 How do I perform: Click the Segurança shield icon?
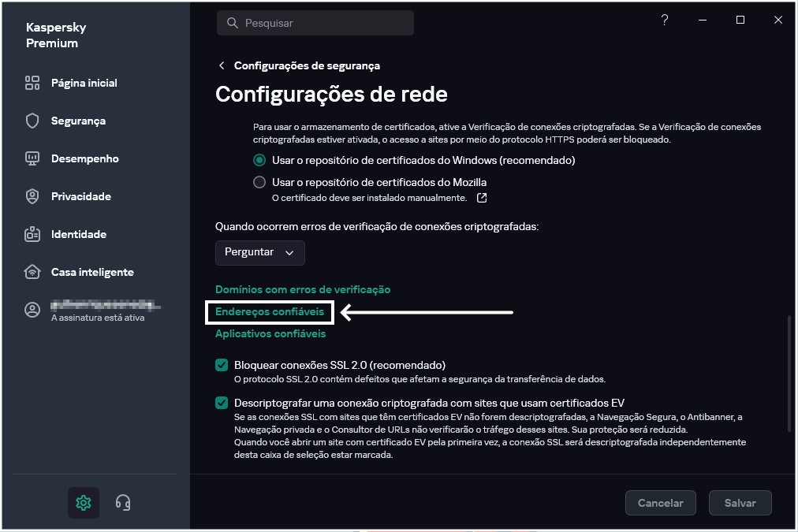(x=32, y=121)
